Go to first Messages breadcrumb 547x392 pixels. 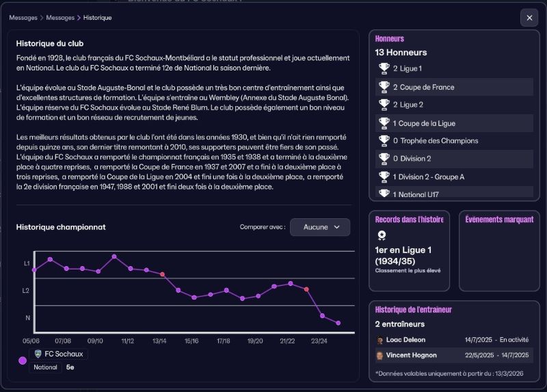pos(23,17)
